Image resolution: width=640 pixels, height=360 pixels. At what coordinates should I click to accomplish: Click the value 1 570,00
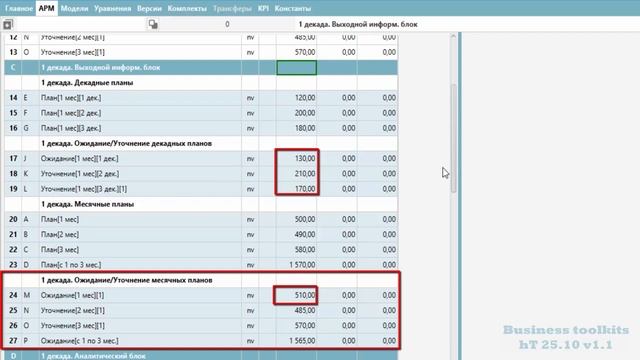pyautogui.click(x=302, y=265)
